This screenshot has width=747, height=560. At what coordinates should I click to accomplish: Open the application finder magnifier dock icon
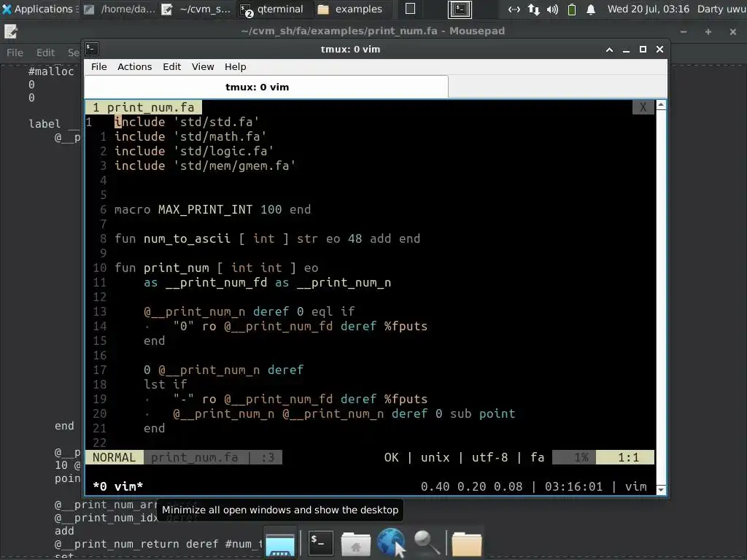(x=426, y=542)
